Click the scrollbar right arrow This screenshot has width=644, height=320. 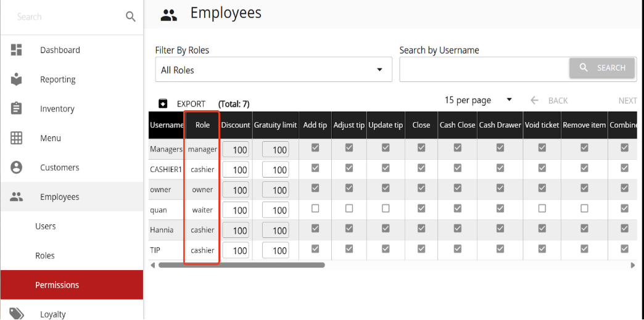tap(633, 265)
